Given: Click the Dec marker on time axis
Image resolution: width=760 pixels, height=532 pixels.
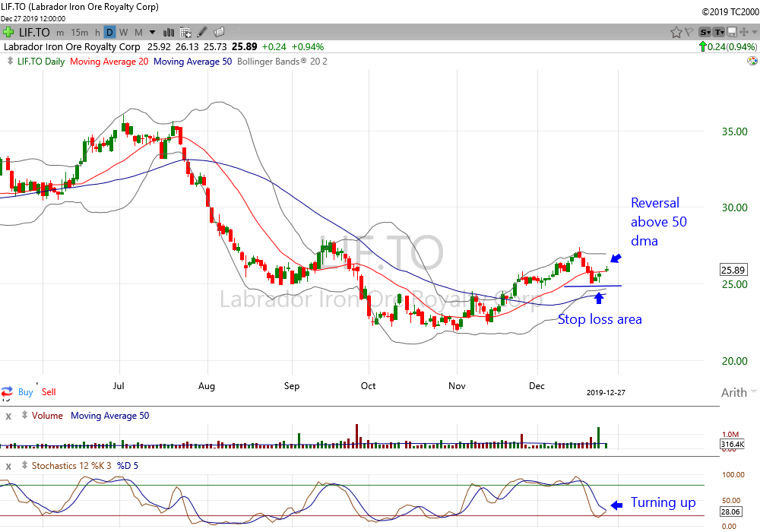Looking at the screenshot, I should [x=537, y=385].
